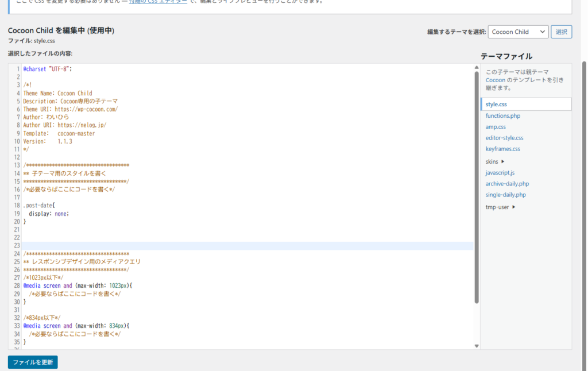The height and width of the screenshot is (371, 588).
Task: Expand the skins folder
Action: tap(494, 161)
